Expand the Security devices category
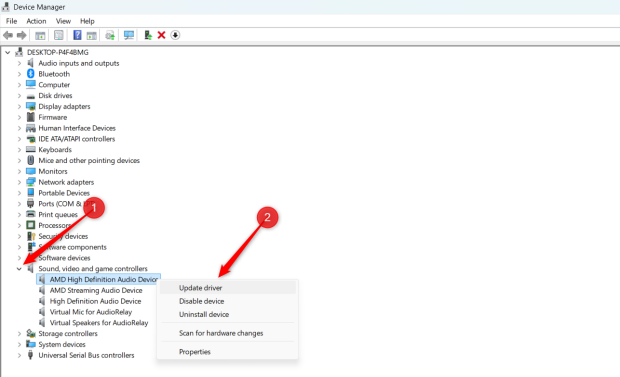The width and height of the screenshot is (620, 377). tap(19, 236)
